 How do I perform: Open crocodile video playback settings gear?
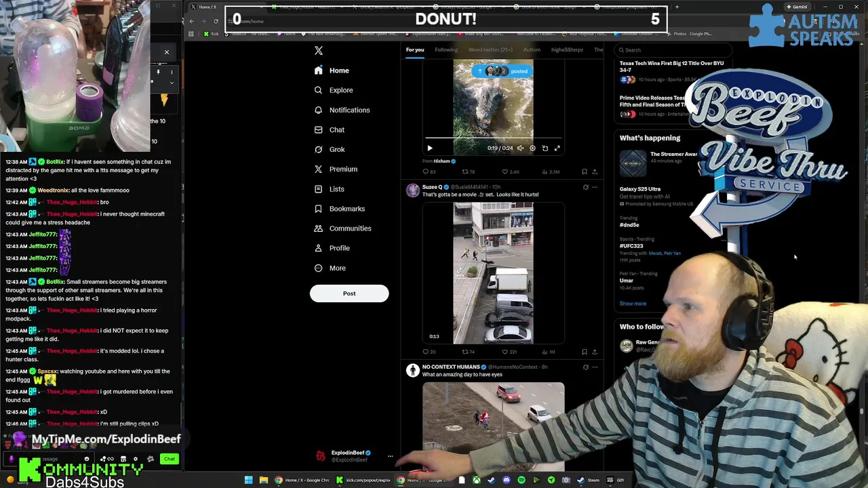click(x=532, y=148)
